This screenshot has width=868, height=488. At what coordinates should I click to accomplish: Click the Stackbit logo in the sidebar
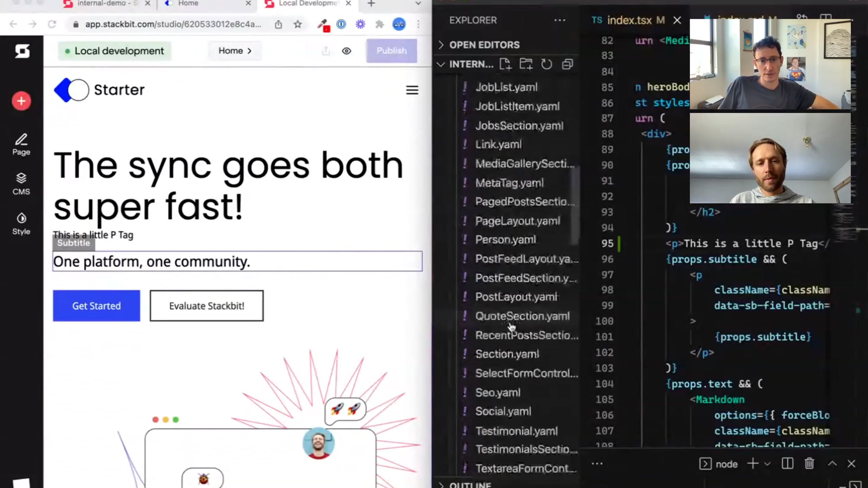(x=22, y=51)
